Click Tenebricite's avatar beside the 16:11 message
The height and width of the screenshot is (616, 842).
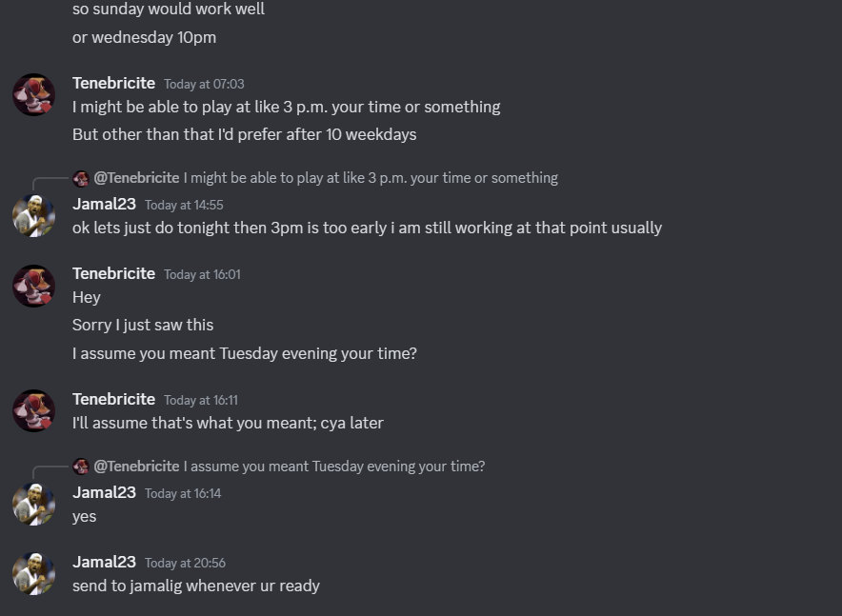pyautogui.click(x=33, y=410)
